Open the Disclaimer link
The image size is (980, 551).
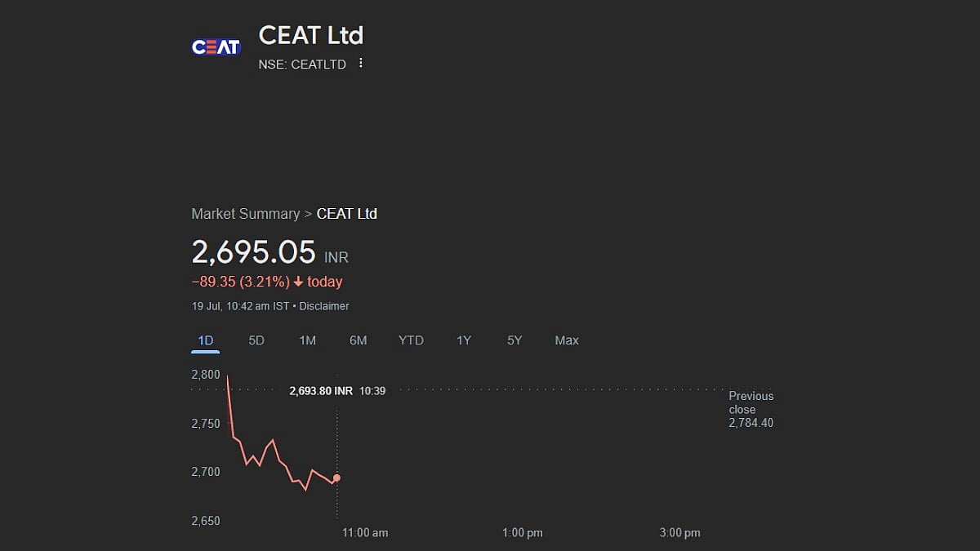[324, 306]
